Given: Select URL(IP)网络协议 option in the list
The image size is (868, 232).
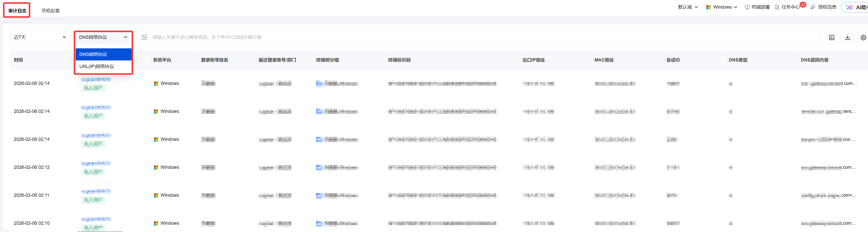Looking at the screenshot, I should (x=103, y=66).
